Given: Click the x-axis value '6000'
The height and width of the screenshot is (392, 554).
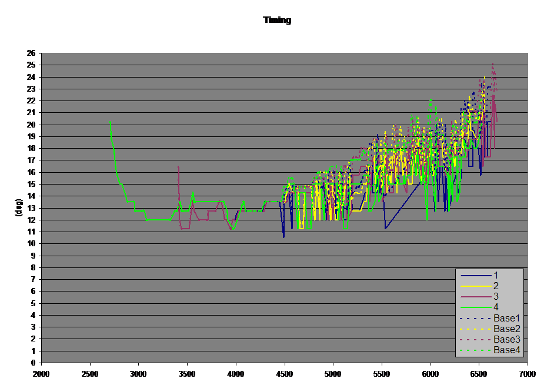Looking at the screenshot, I should pyautogui.click(x=430, y=374).
